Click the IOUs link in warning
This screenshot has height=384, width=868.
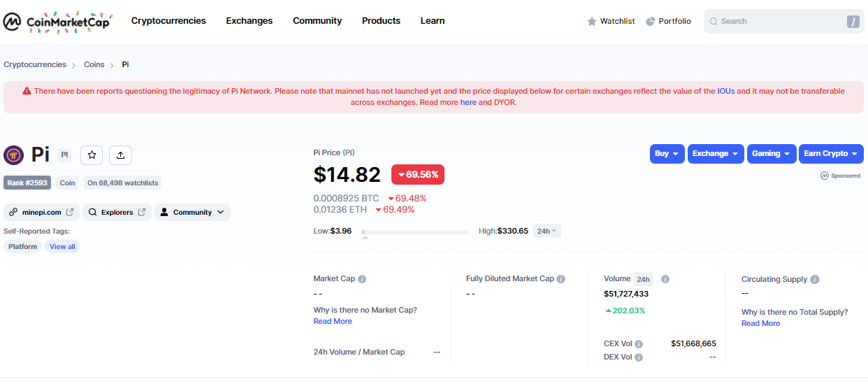[x=726, y=91]
